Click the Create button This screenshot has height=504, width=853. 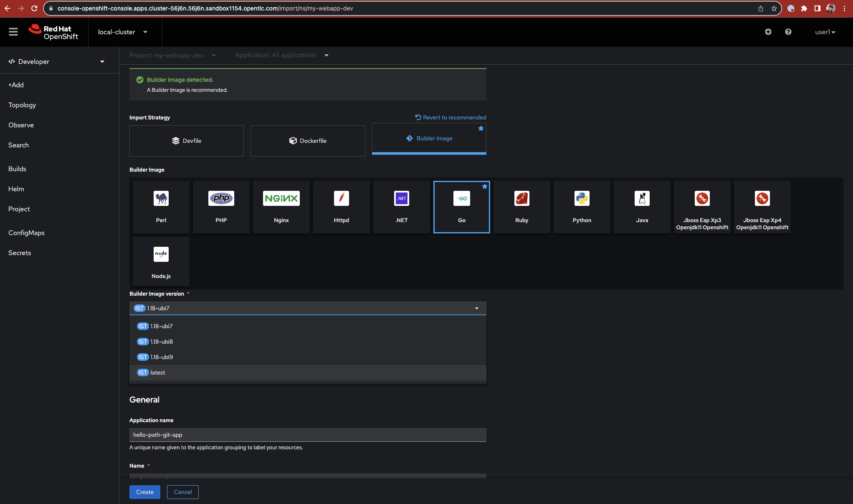(x=144, y=492)
